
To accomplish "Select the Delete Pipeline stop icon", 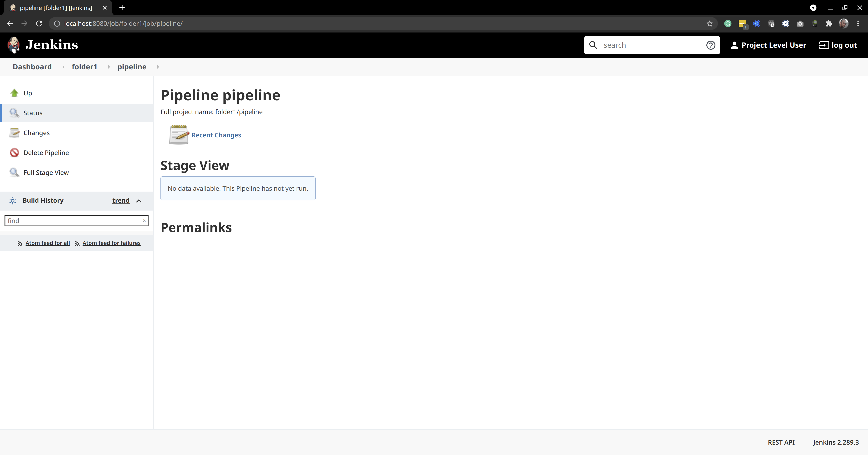I will [14, 152].
